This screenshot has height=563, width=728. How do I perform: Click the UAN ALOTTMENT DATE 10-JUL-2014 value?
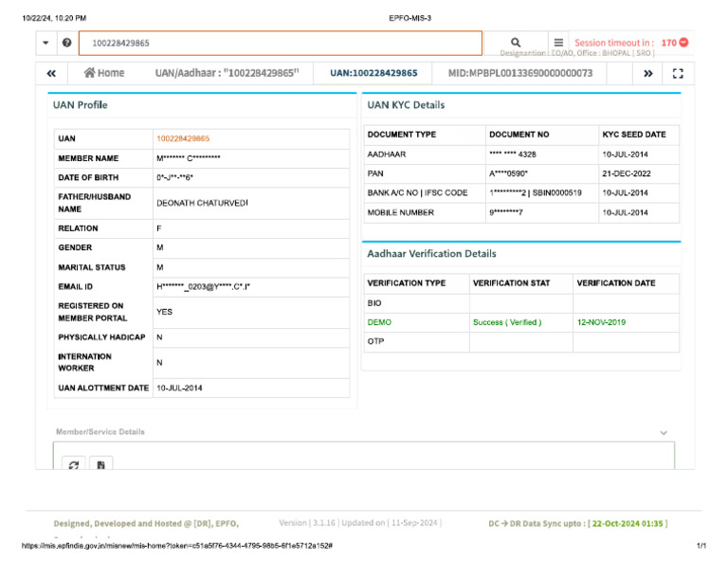point(179,388)
